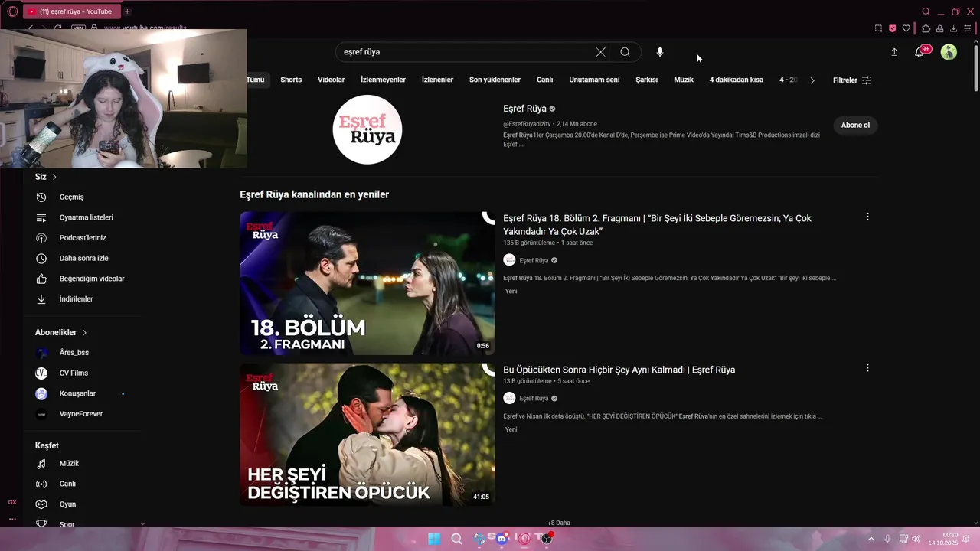This screenshot has width=980, height=551.
Task: Expand +8 Daha more results
Action: coord(559,523)
